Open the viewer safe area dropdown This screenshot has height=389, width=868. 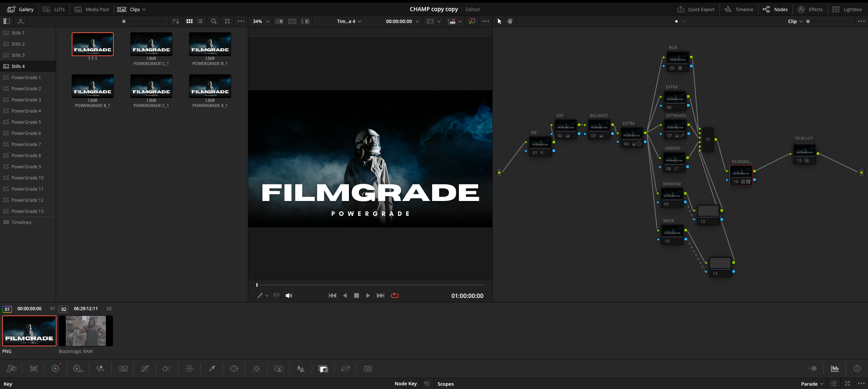(x=439, y=21)
